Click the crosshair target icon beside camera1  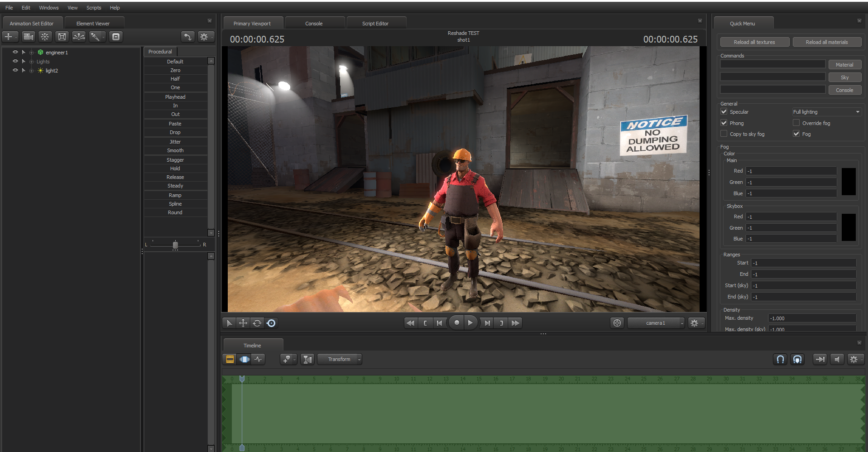pyautogui.click(x=617, y=323)
